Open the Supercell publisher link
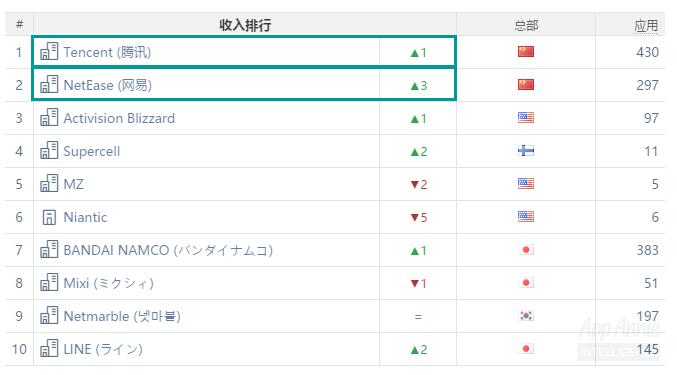Image resolution: width=677 pixels, height=375 pixels. click(x=92, y=151)
